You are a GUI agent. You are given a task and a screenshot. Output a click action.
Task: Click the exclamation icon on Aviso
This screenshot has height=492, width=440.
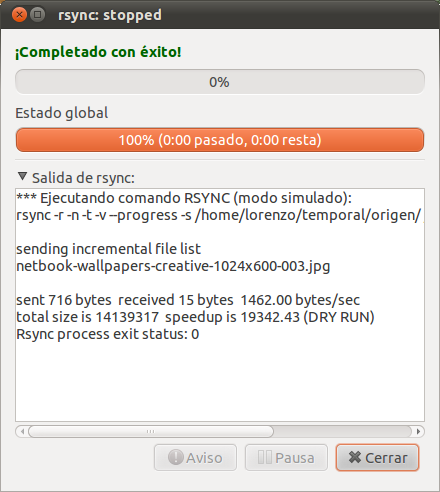point(175,457)
